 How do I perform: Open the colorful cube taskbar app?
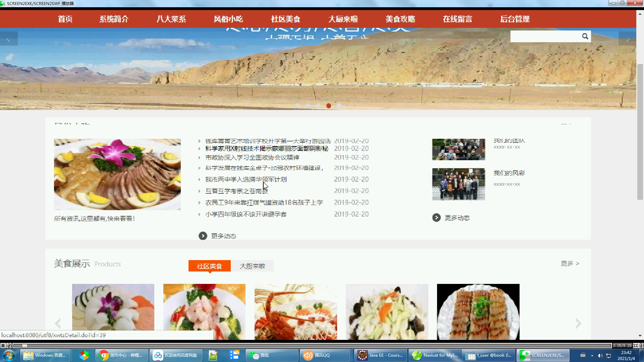pos(84,355)
